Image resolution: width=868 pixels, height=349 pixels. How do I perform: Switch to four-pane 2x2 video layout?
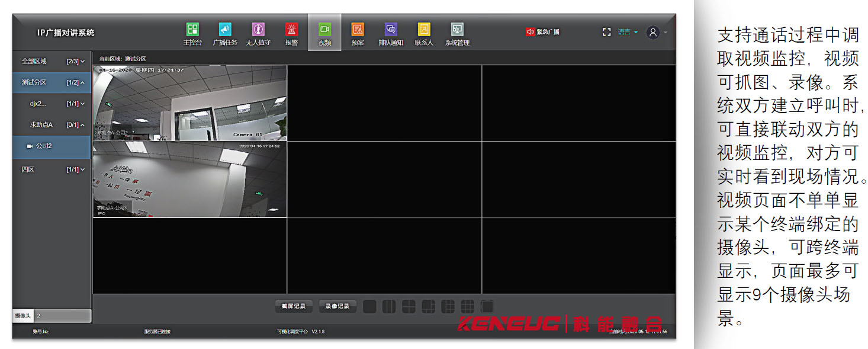point(409,306)
